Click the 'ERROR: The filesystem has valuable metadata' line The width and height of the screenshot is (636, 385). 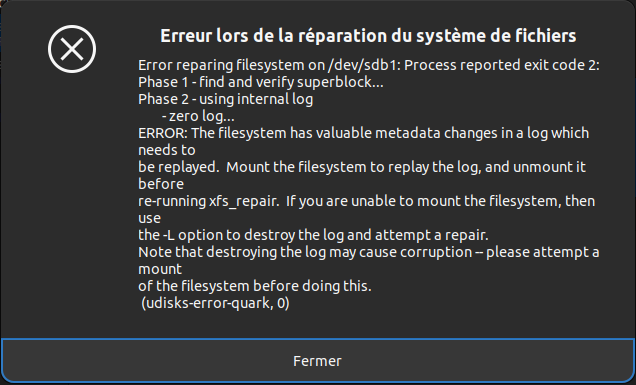[x=363, y=133]
